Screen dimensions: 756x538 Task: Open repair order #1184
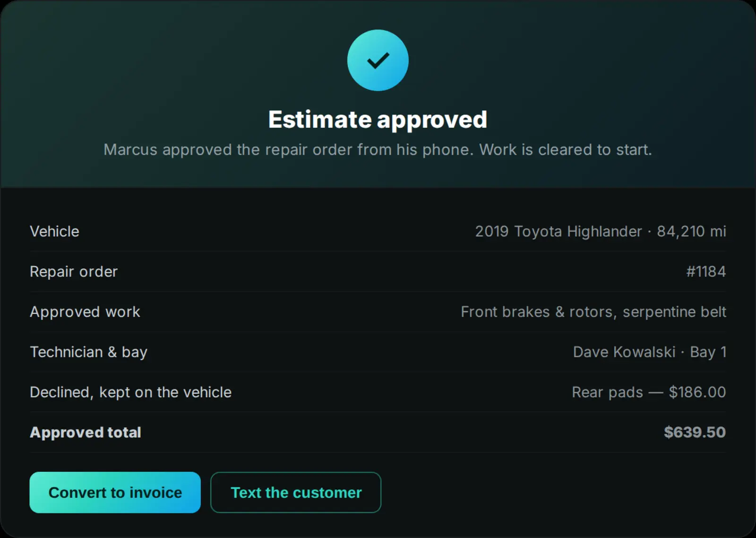pos(706,271)
